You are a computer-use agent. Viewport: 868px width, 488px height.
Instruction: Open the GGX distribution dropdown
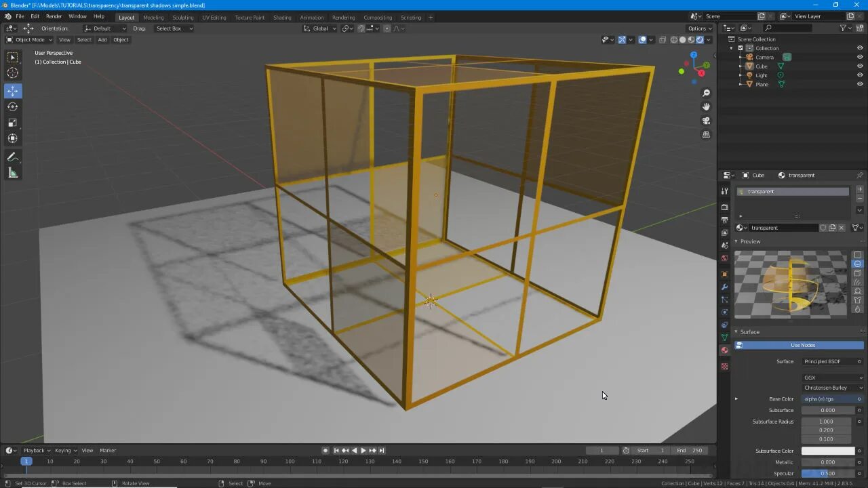pos(832,378)
